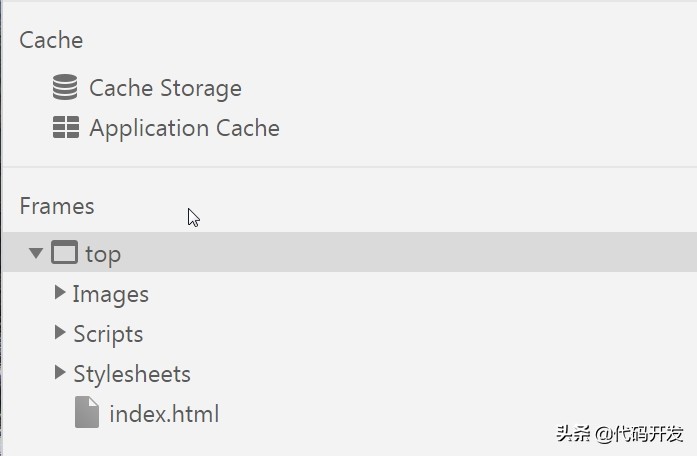697x456 pixels.
Task: Open the index.html file name
Action: (x=164, y=414)
